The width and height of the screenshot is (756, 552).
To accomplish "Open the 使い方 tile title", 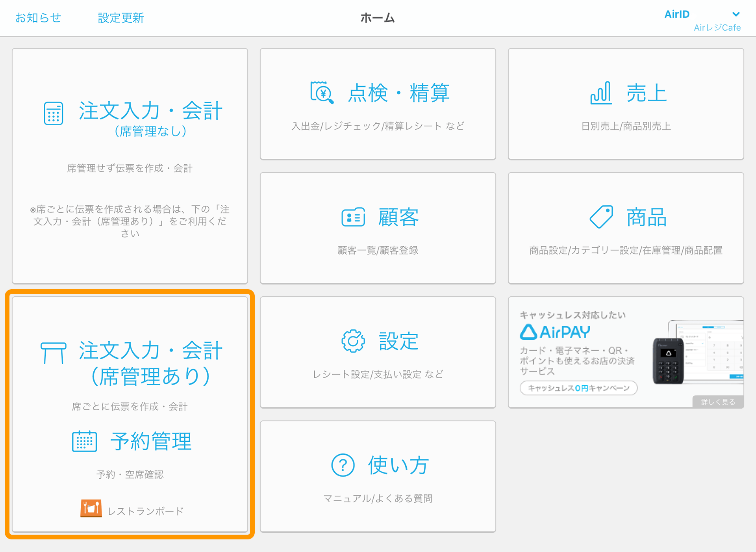I will coord(398,465).
